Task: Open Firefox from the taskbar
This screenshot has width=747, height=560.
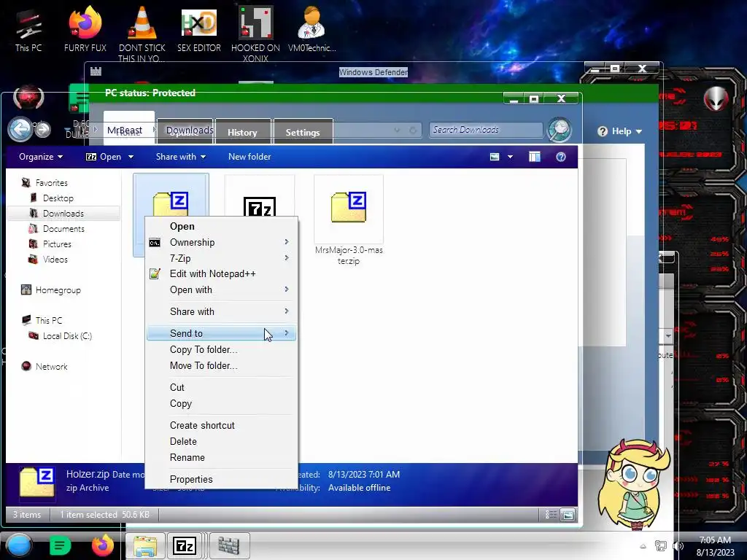Action: pos(103,545)
